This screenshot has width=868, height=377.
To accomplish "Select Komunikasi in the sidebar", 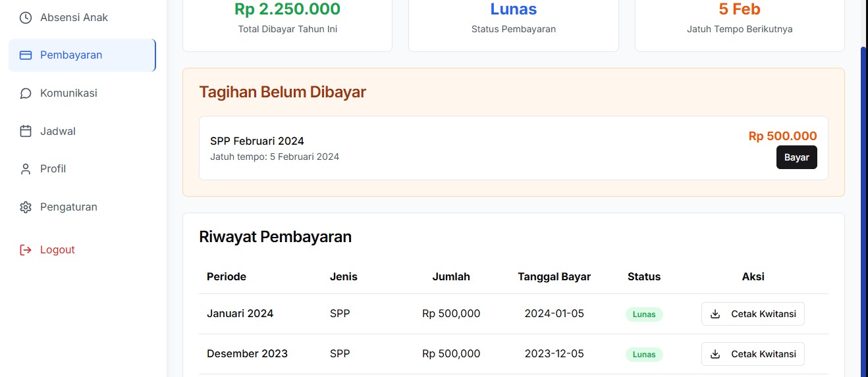I will coord(68,93).
